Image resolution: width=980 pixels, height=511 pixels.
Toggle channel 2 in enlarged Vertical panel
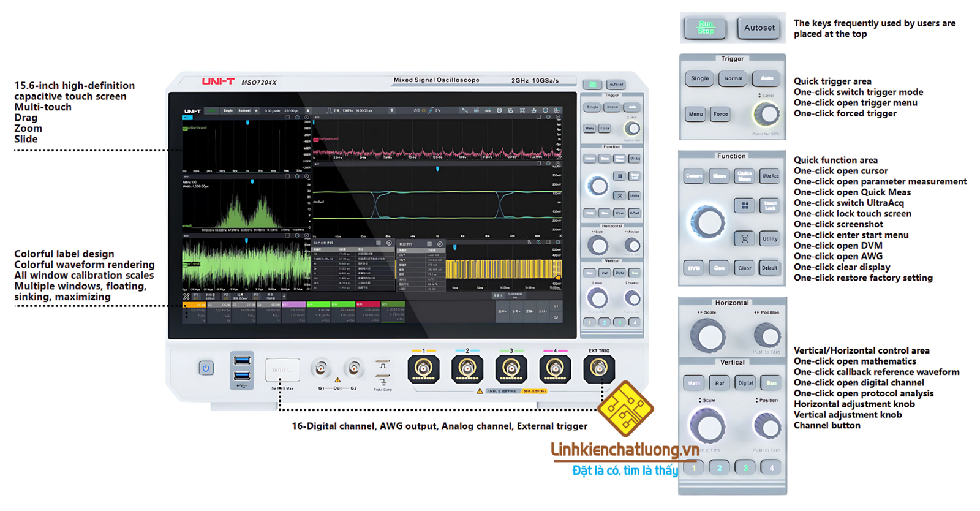720,468
